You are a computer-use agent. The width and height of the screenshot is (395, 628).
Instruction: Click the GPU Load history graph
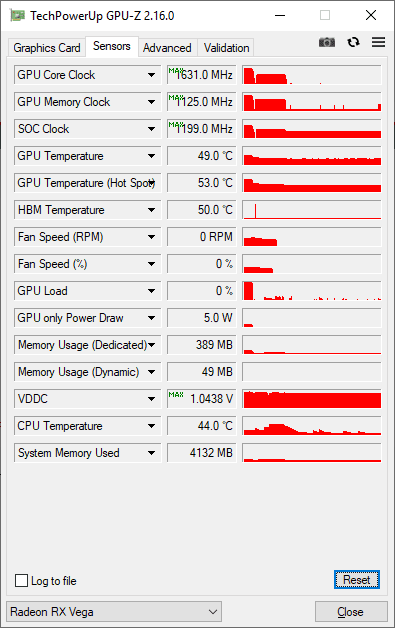312,291
